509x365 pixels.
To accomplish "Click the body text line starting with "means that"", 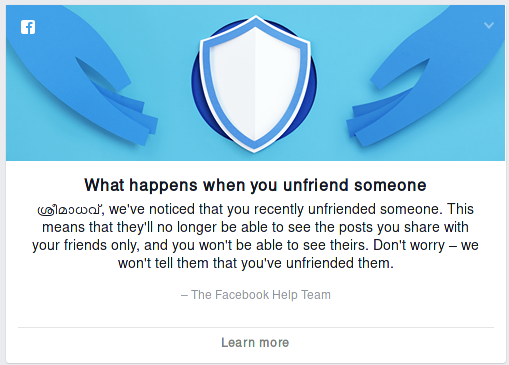I will click(255, 227).
